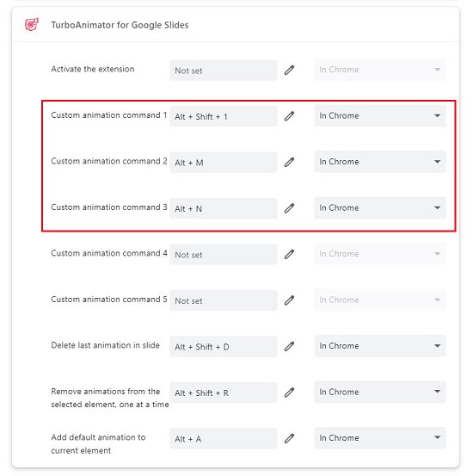Edit shortcut for Activate the extension

click(x=290, y=70)
